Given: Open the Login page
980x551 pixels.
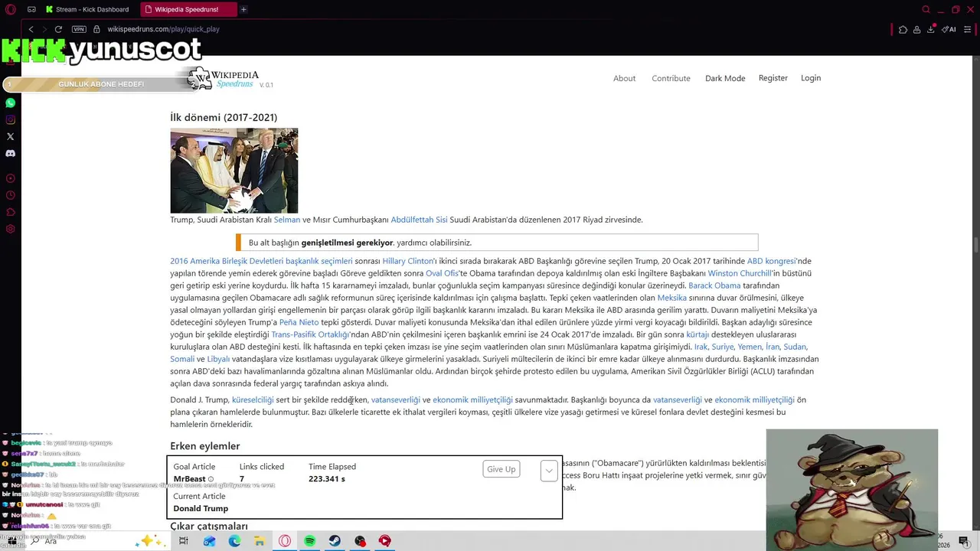Looking at the screenshot, I should click(x=811, y=78).
